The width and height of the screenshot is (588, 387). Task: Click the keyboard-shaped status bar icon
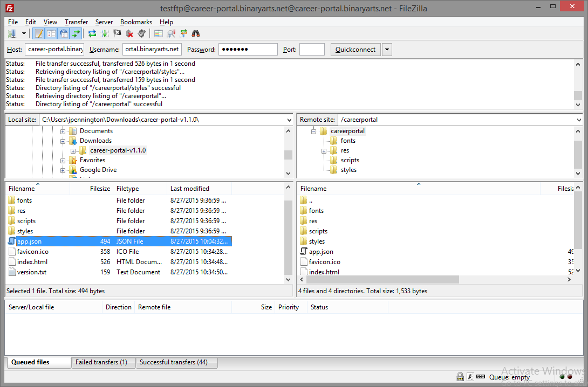click(x=480, y=377)
